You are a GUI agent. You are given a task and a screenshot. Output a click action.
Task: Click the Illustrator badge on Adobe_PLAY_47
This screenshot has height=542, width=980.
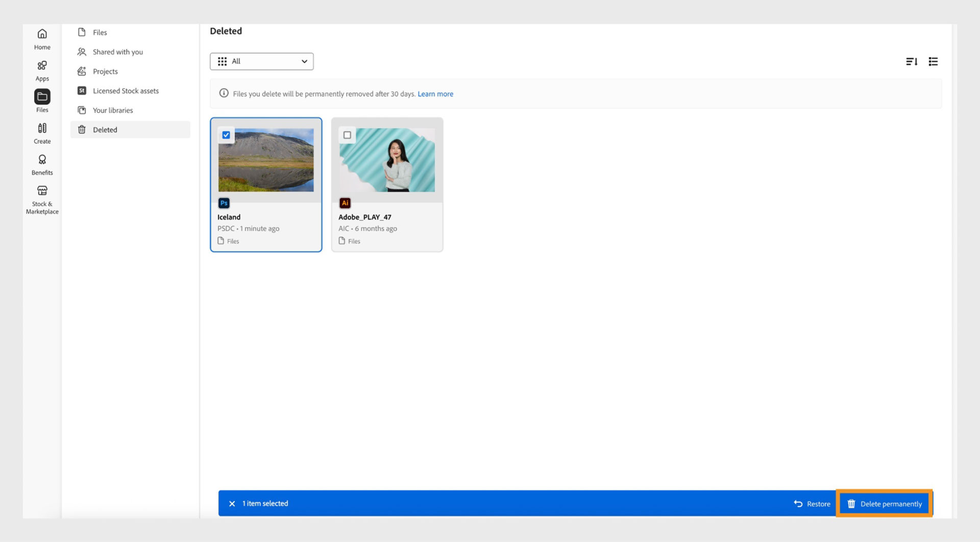pyautogui.click(x=345, y=203)
